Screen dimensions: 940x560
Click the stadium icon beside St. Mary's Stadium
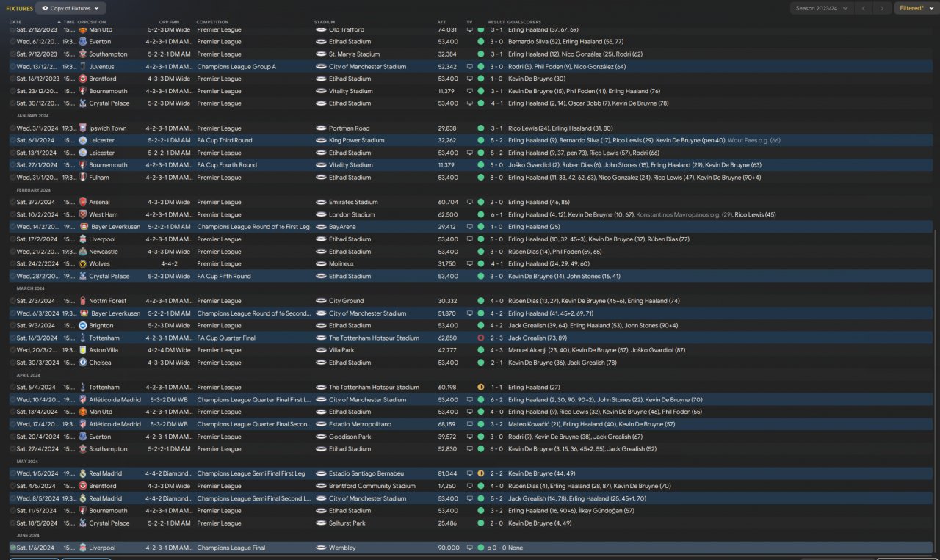(x=321, y=54)
